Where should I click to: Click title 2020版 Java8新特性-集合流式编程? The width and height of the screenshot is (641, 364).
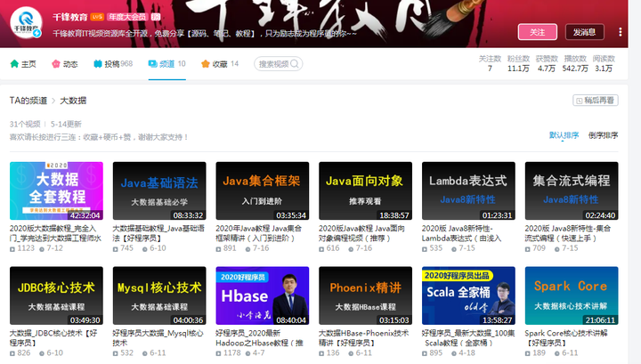[568, 233]
